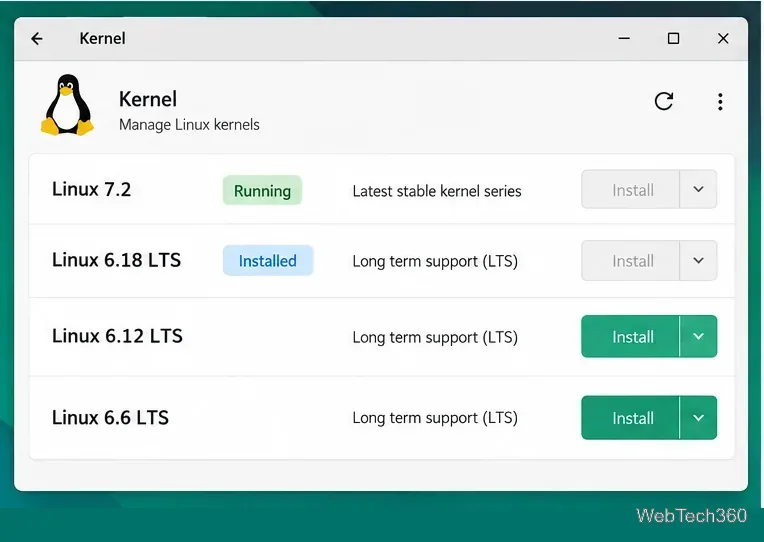Refresh the kernel list
The width and height of the screenshot is (764, 542).
(x=664, y=101)
